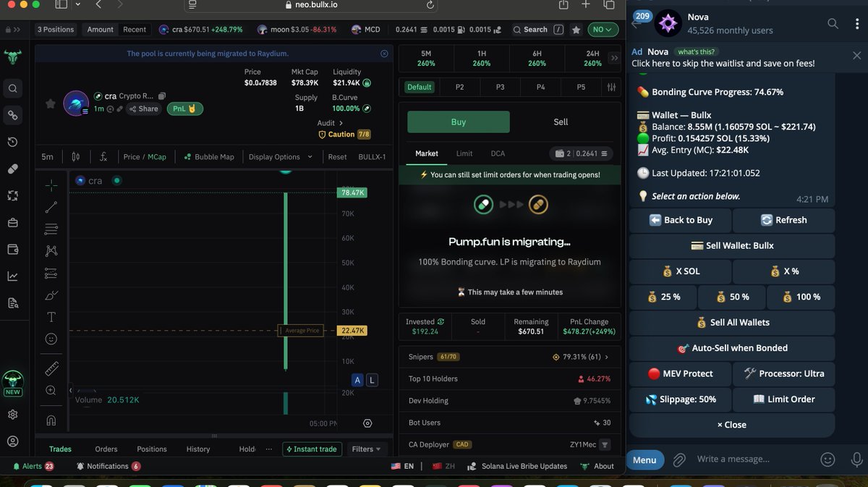The image size is (868, 487).
Task: Click the filter icon beside ZY1Mec deployer
Action: tap(605, 445)
